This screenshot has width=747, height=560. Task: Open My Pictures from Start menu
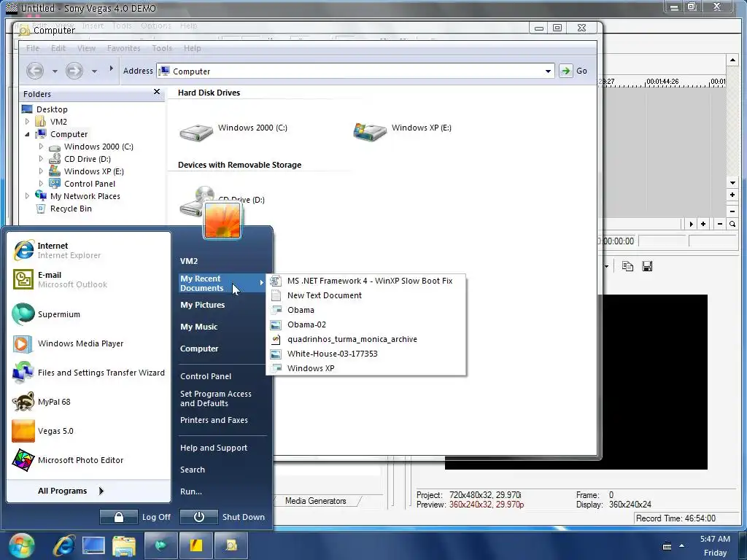[203, 305]
